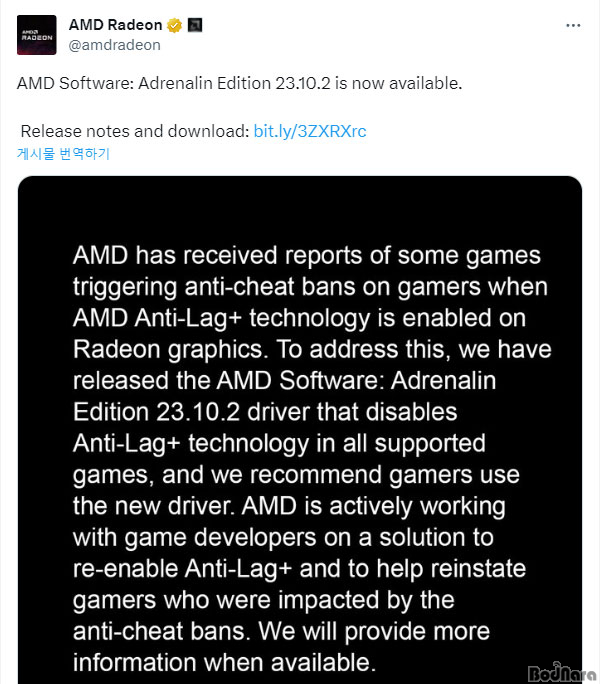Open the @amdradeon handle link
Viewport: 600px width, 684px height.
[x=114, y=45]
